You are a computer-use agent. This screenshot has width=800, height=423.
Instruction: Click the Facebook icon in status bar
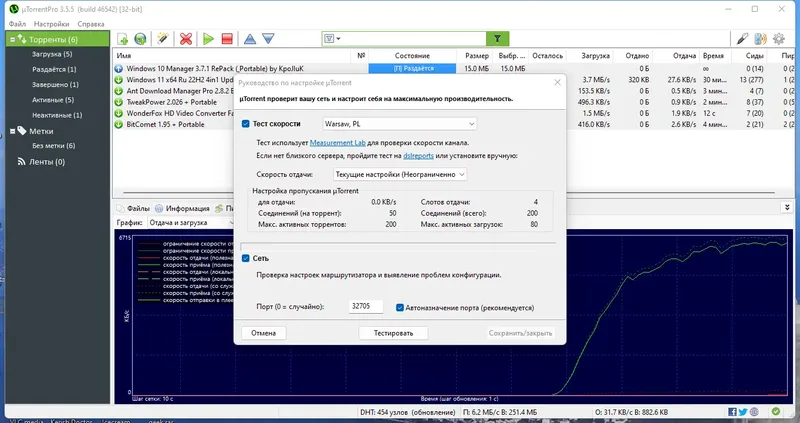(732, 412)
